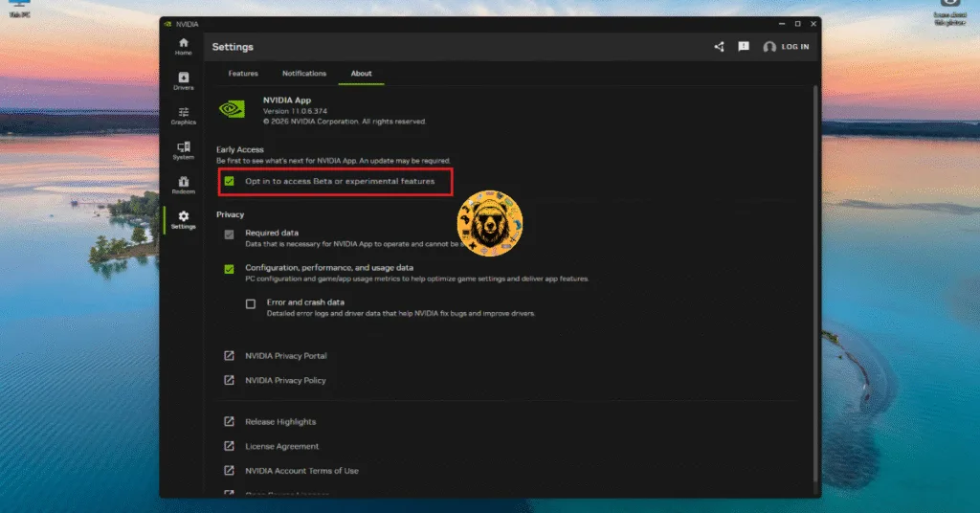Open Release Highlights link
Viewport: 980px width, 513px height.
[x=280, y=422]
